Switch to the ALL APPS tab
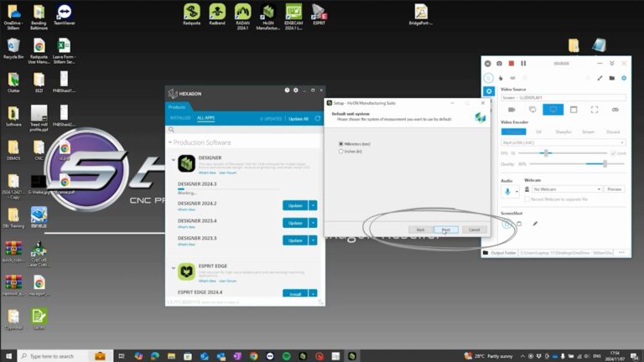The image size is (644, 362). (205, 118)
